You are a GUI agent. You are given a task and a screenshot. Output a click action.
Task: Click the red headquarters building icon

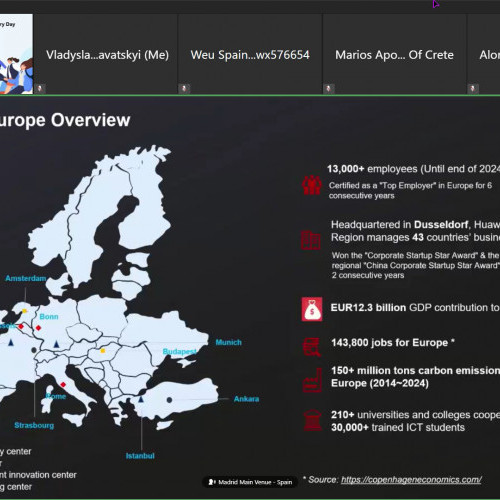[311, 240]
